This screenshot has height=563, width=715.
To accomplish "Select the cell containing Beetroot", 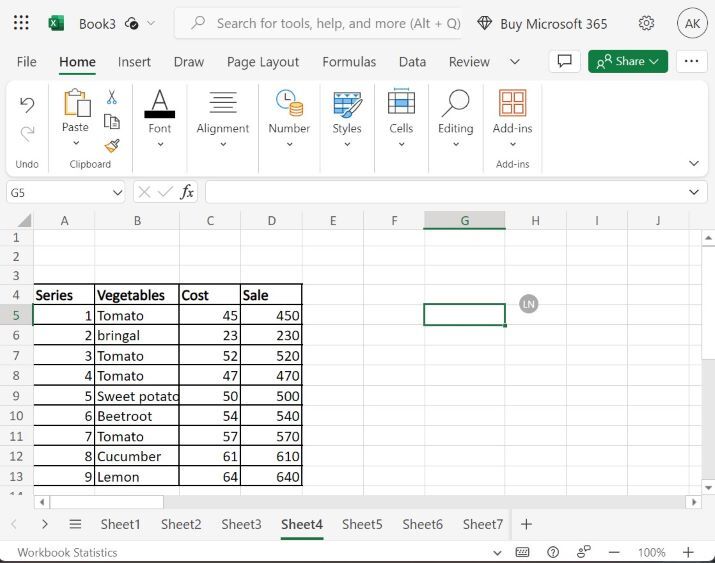I will (137, 416).
